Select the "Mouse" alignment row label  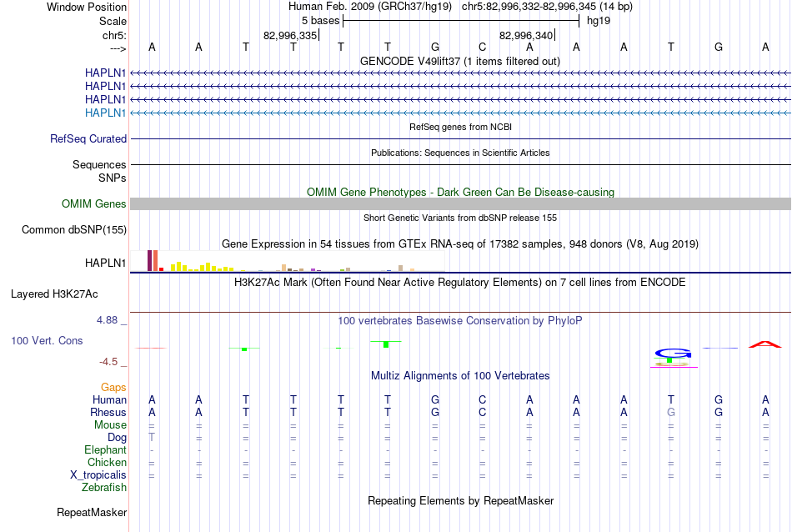coord(110,425)
